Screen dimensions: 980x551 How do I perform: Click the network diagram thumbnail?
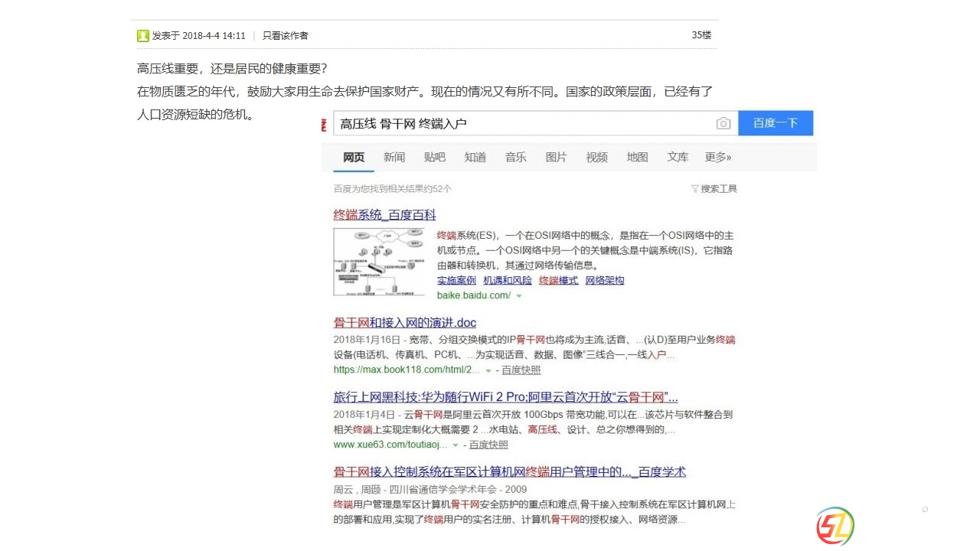[x=379, y=262]
